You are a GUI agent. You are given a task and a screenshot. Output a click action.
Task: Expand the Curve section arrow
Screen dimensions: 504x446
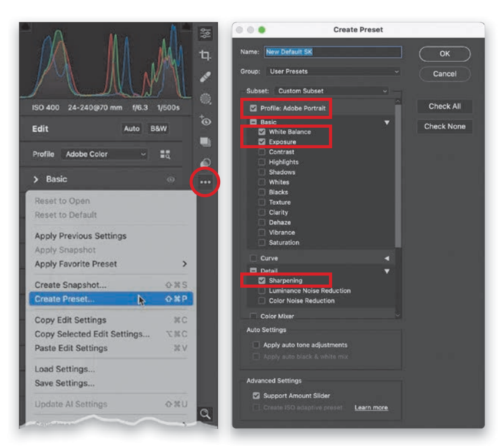[x=387, y=258]
